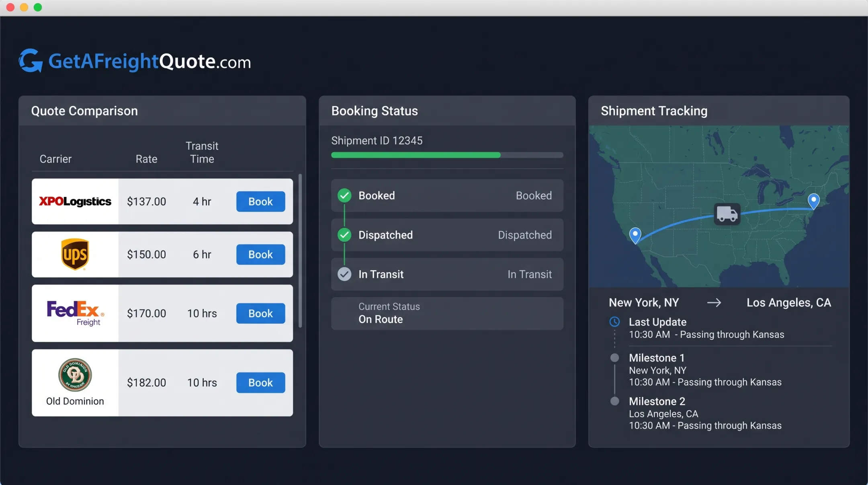Viewport: 868px width, 485px height.
Task: Click the gray In Transit checkmark
Action: (x=344, y=274)
